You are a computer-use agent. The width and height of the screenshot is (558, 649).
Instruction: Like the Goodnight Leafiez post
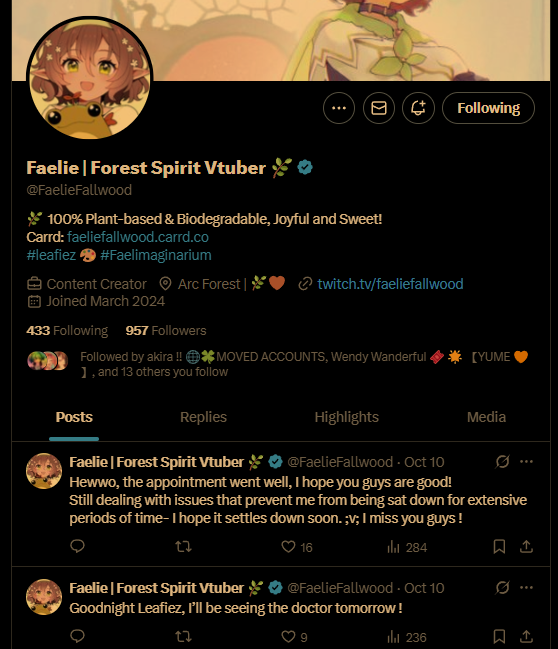click(294, 637)
